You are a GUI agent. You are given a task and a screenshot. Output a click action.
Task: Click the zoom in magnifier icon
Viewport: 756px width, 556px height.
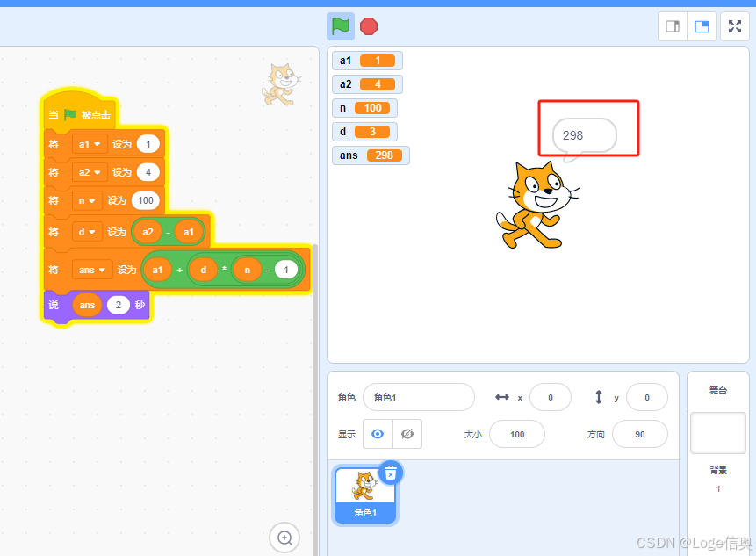pos(284,538)
